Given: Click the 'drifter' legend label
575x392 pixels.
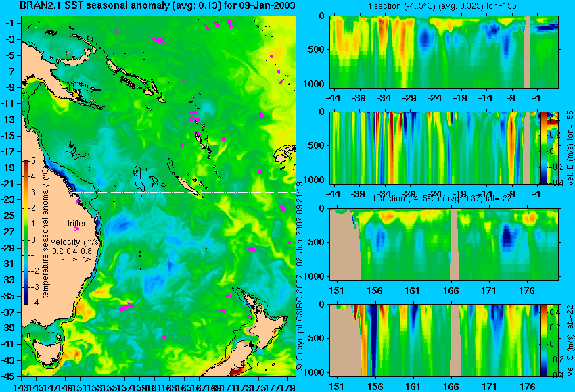Looking at the screenshot, I should 76,224.
